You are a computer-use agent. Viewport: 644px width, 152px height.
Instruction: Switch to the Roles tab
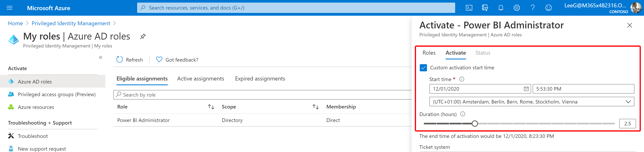[429, 53]
